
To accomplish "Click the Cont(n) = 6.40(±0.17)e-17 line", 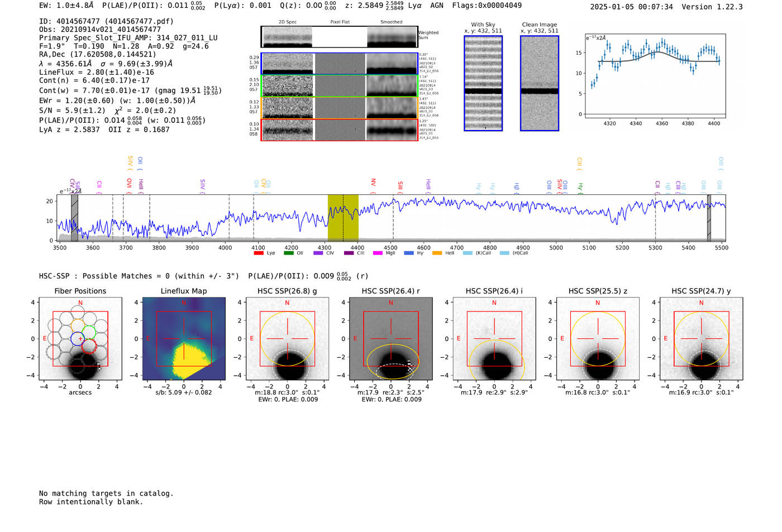I will coord(94,80).
